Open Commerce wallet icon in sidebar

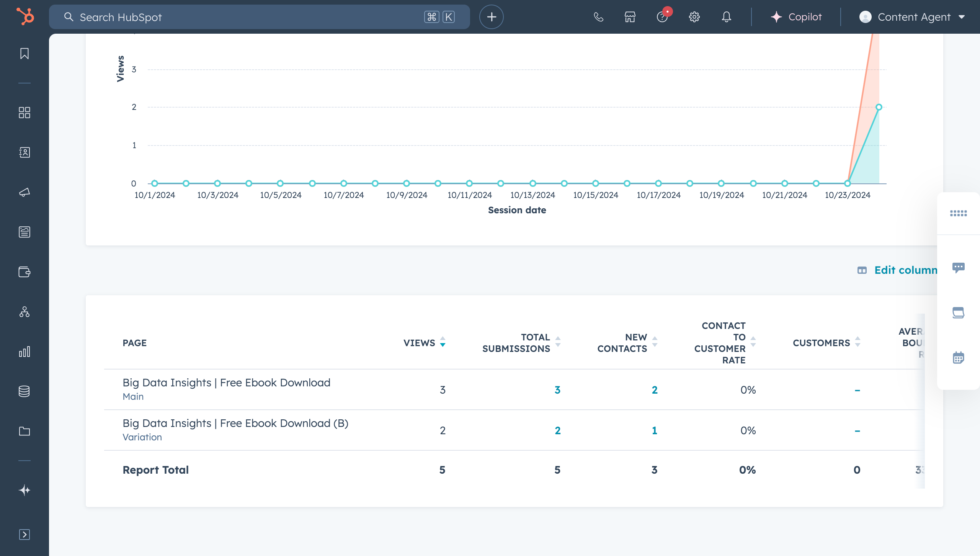tap(24, 272)
